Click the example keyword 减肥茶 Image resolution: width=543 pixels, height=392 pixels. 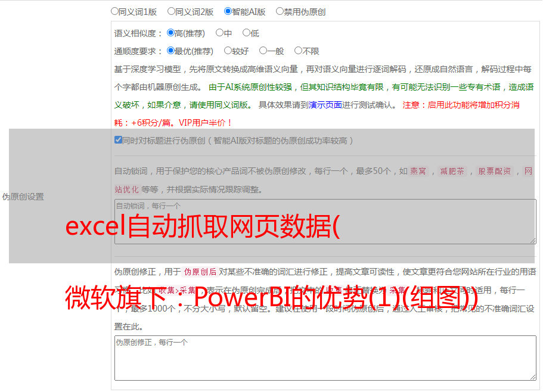452,171
